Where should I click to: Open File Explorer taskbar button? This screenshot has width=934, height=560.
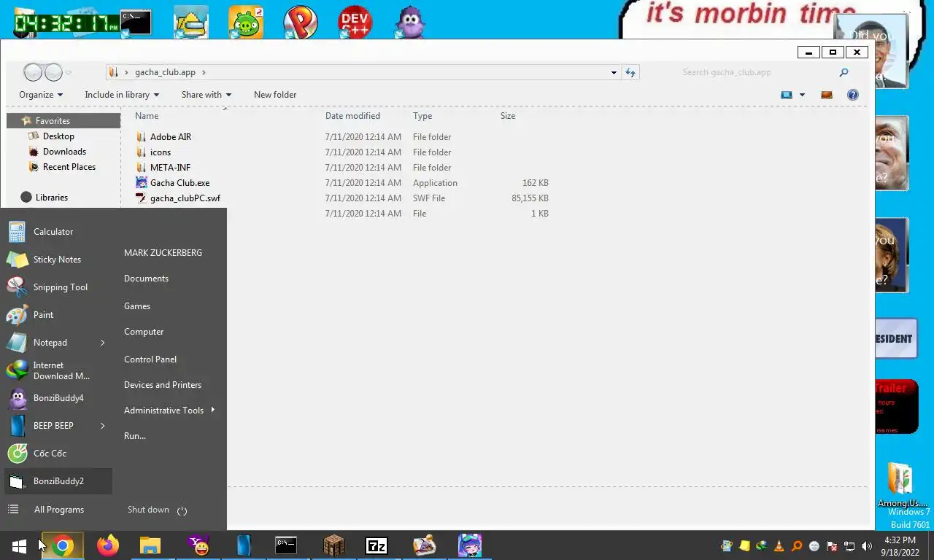[x=150, y=545]
